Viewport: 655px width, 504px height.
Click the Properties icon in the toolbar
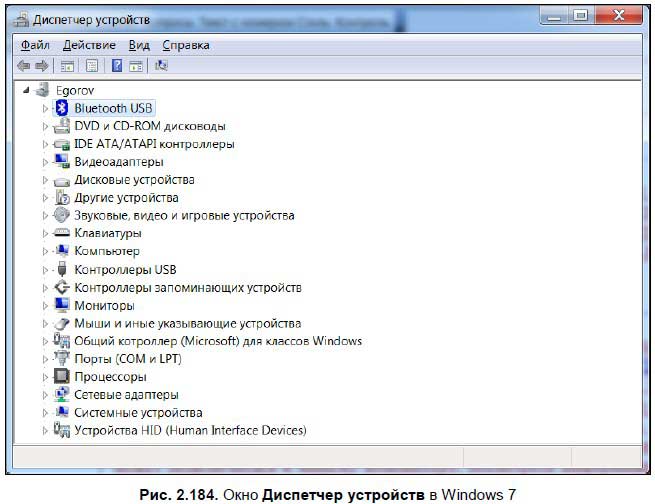tap(92, 66)
